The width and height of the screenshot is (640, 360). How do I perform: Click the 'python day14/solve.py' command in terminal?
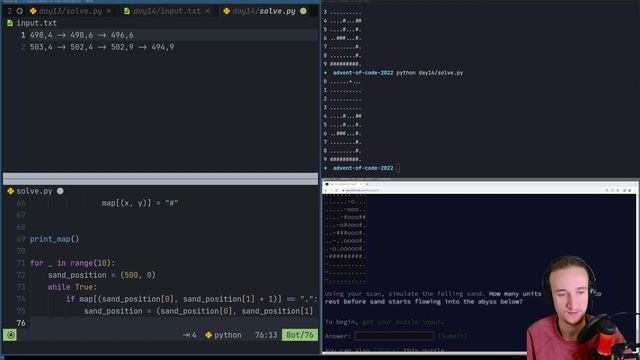[x=429, y=73]
